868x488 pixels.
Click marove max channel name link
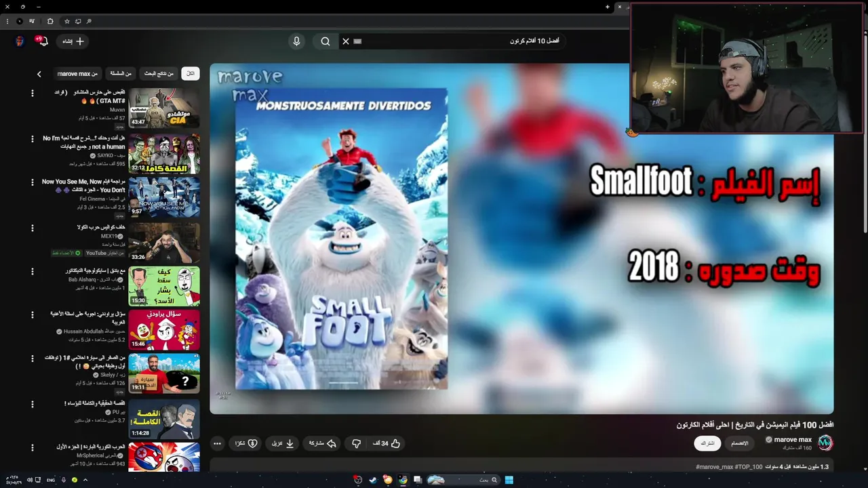tap(793, 440)
